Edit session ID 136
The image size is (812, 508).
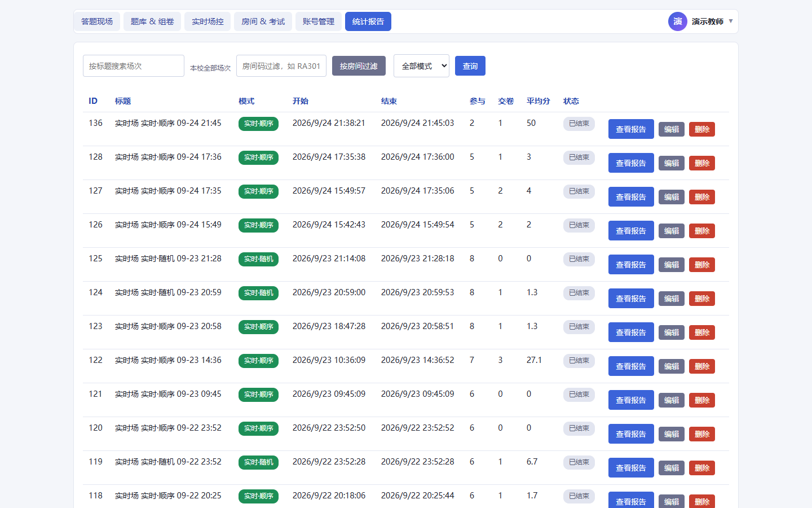[x=672, y=129]
